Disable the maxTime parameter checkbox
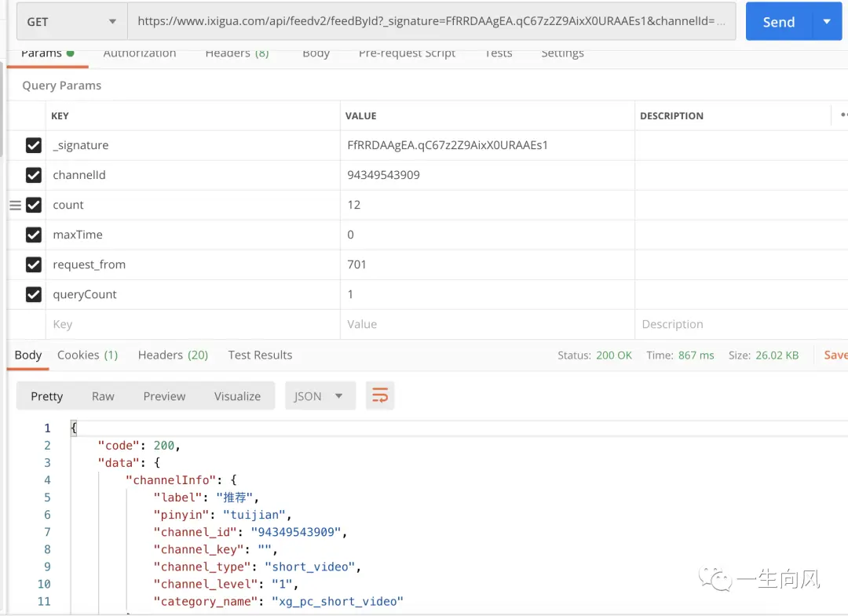 click(34, 235)
